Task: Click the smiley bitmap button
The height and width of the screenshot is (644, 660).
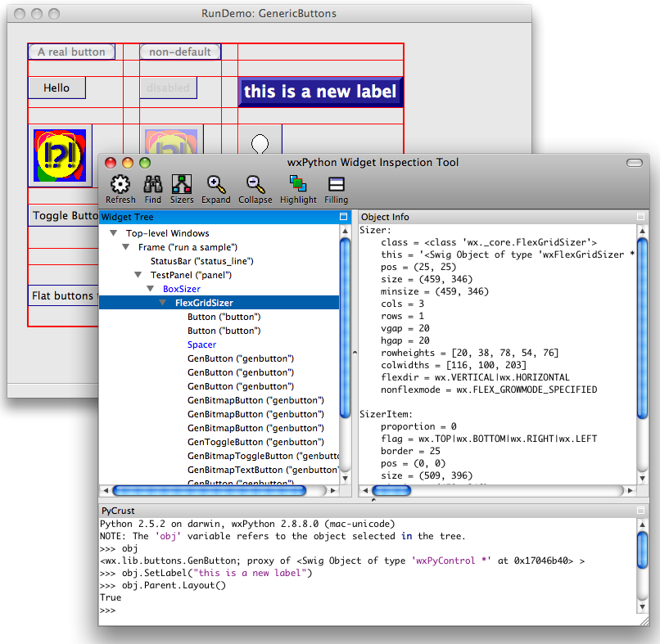Action: (x=60, y=155)
